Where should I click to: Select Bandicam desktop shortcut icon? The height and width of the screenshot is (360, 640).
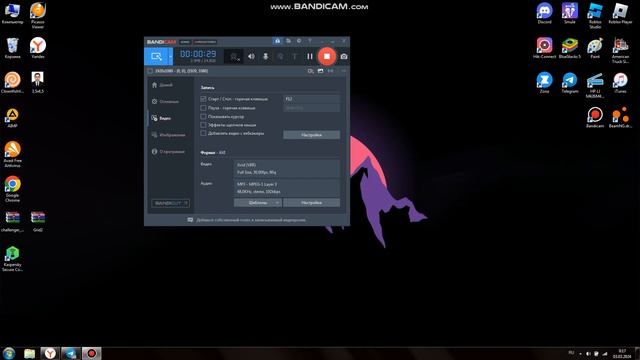coord(595,118)
